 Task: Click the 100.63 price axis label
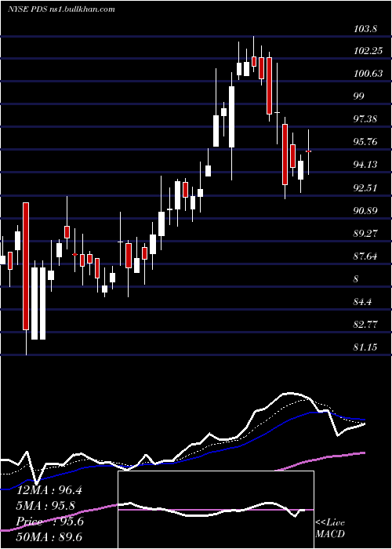coord(368,74)
